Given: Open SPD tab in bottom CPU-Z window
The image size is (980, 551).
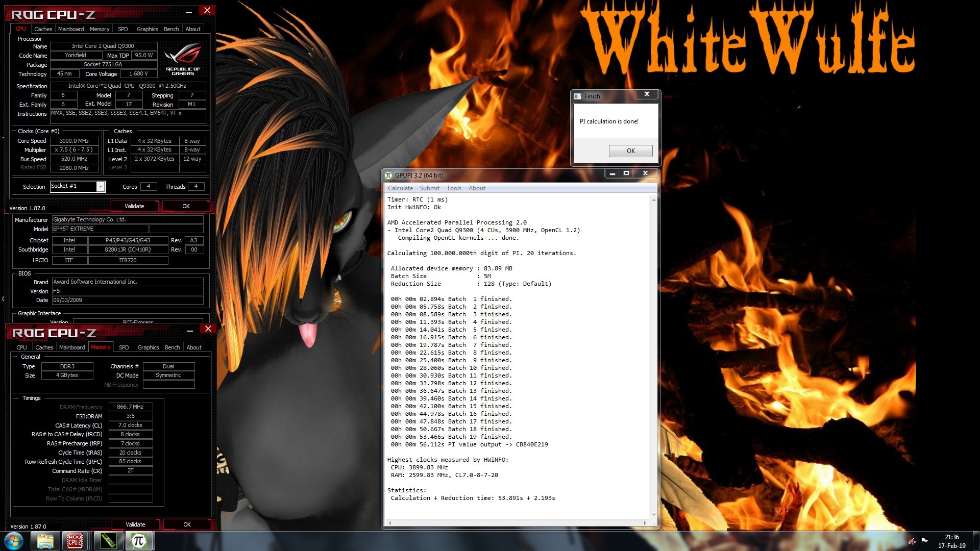Looking at the screenshot, I should pos(124,347).
